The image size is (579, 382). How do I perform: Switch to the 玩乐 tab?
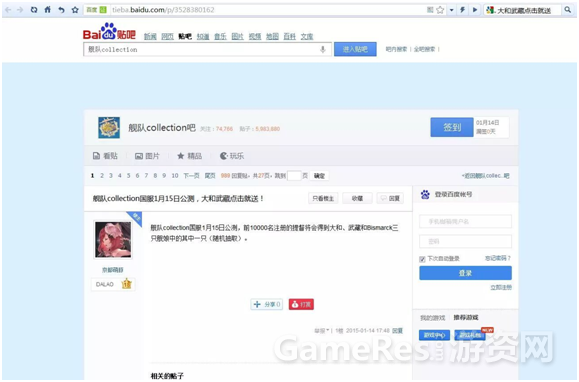[232, 156]
